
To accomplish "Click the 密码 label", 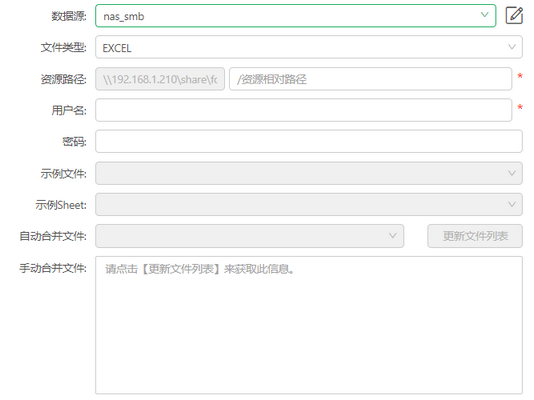I will 75,142.
